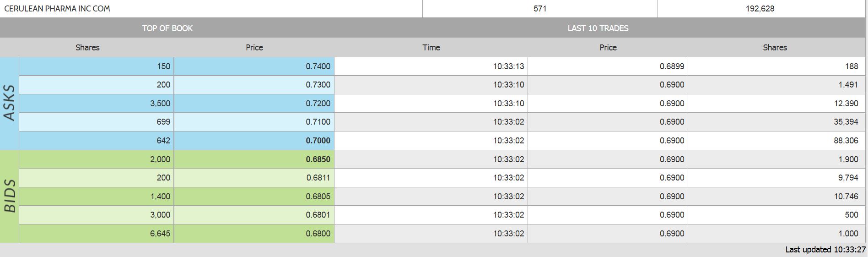Click the 571 value in top row
The image size is (868, 257).
tap(540, 8)
